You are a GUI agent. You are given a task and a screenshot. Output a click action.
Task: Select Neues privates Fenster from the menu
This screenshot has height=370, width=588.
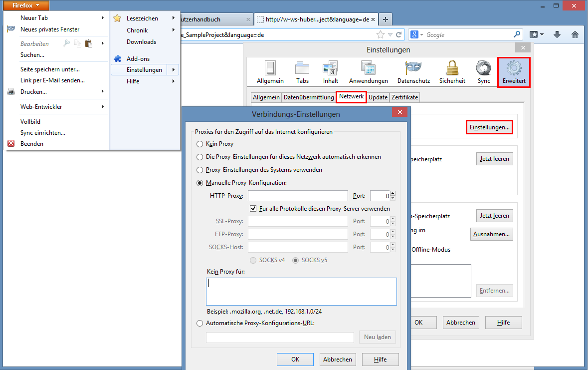tap(51, 29)
